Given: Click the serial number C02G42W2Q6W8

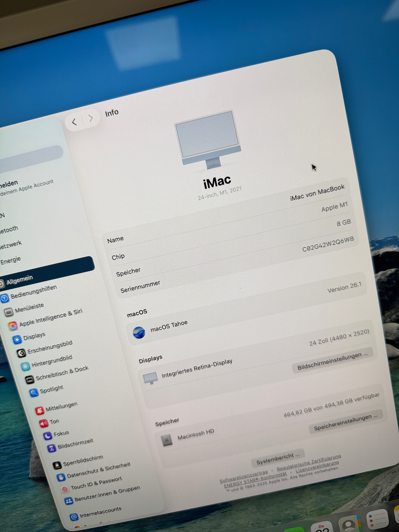Looking at the screenshot, I should point(328,244).
